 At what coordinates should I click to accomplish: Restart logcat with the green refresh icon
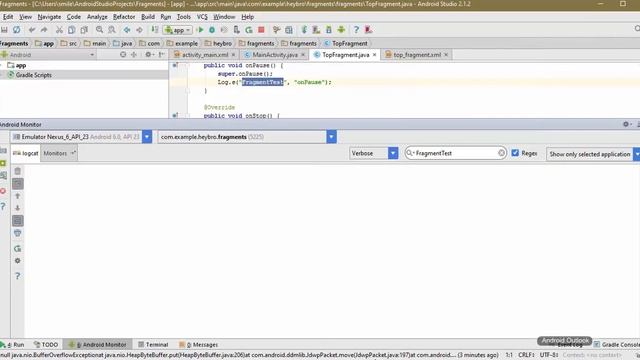[18, 249]
